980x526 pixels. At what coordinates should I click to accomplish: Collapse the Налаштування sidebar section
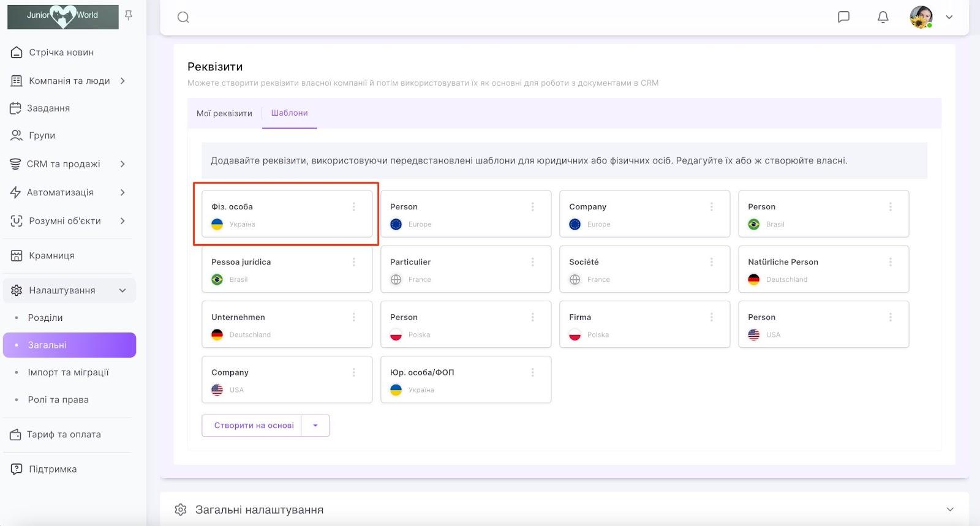coord(123,290)
